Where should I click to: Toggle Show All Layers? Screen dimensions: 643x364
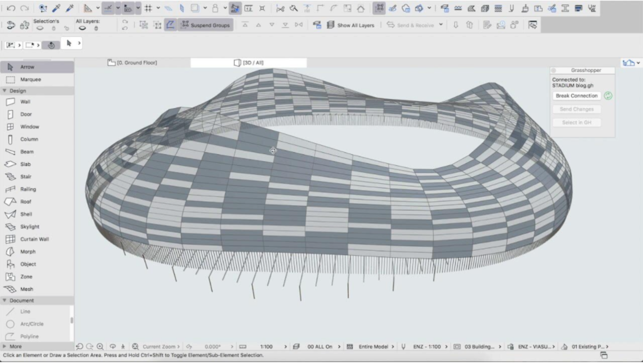[351, 25]
